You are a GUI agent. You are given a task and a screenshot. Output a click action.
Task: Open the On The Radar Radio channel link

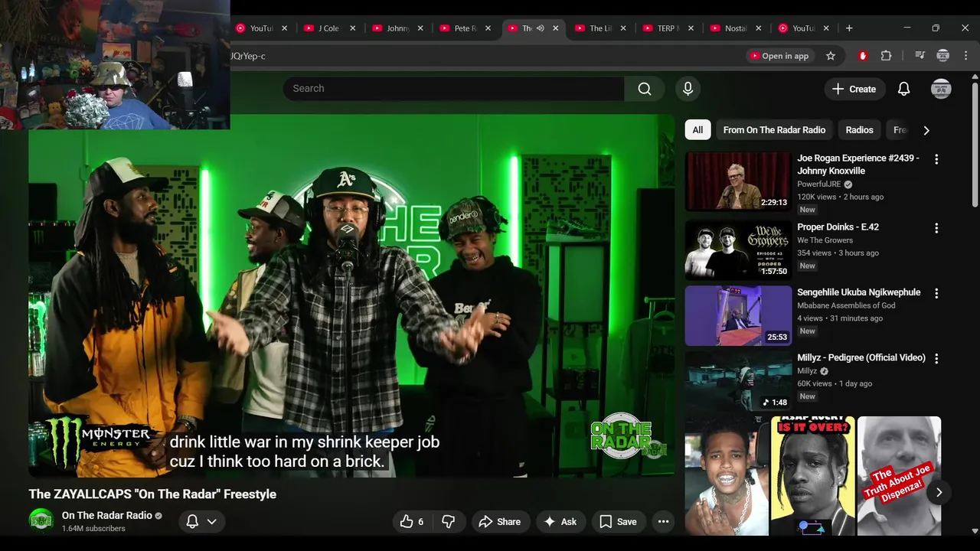[107, 515]
